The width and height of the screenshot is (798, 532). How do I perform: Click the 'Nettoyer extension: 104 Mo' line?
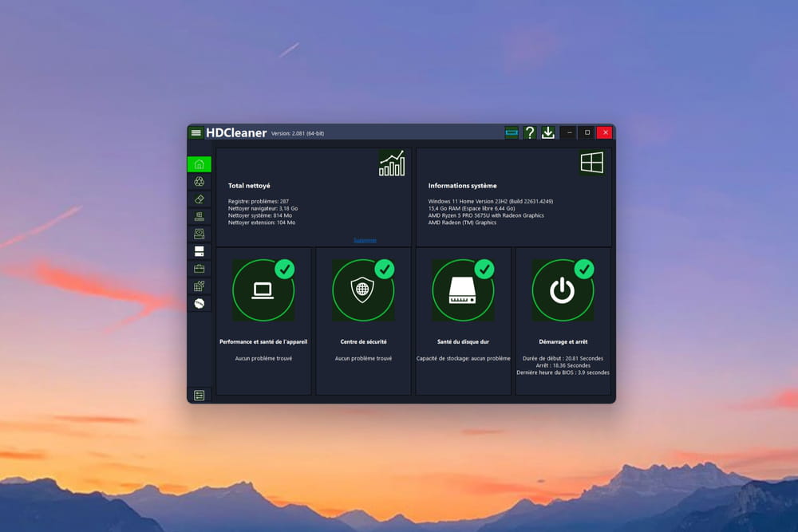[262, 223]
